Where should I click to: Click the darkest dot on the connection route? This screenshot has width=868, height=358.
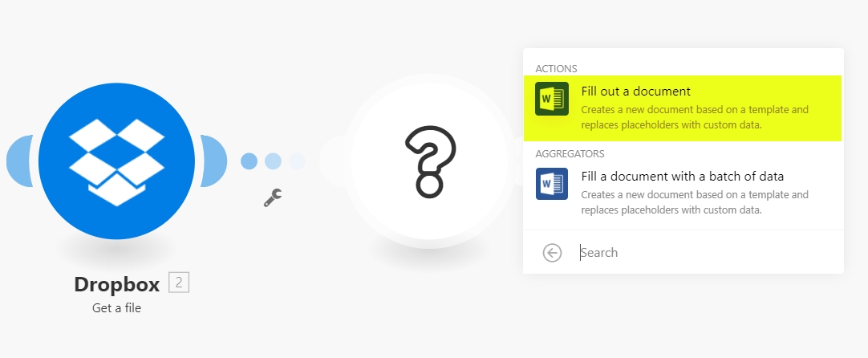pyautogui.click(x=249, y=161)
